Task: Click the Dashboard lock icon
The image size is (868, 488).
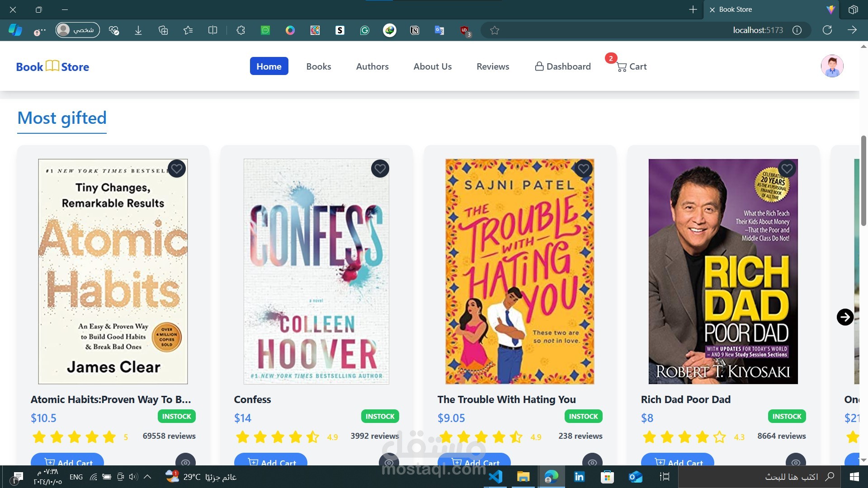Action: pos(539,66)
